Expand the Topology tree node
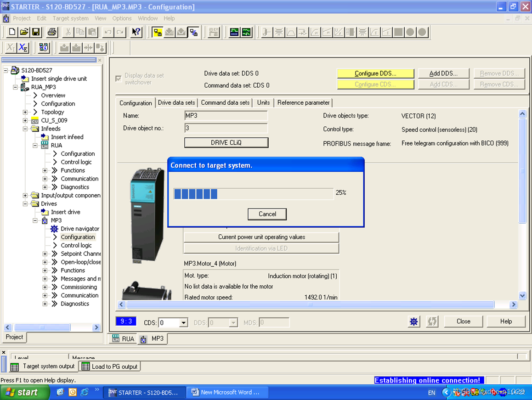Screen dimensions: 532x400 (25, 112)
